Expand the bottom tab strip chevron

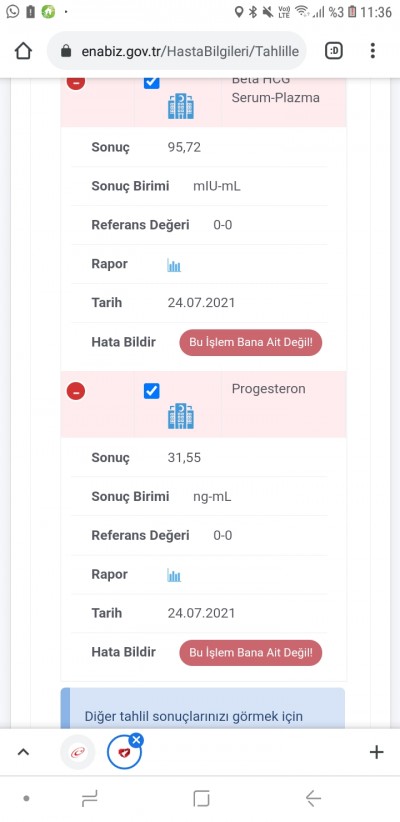[x=23, y=752]
